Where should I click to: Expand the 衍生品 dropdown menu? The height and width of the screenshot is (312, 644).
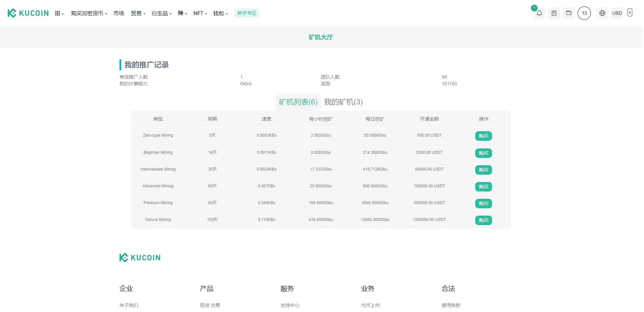pyautogui.click(x=161, y=13)
